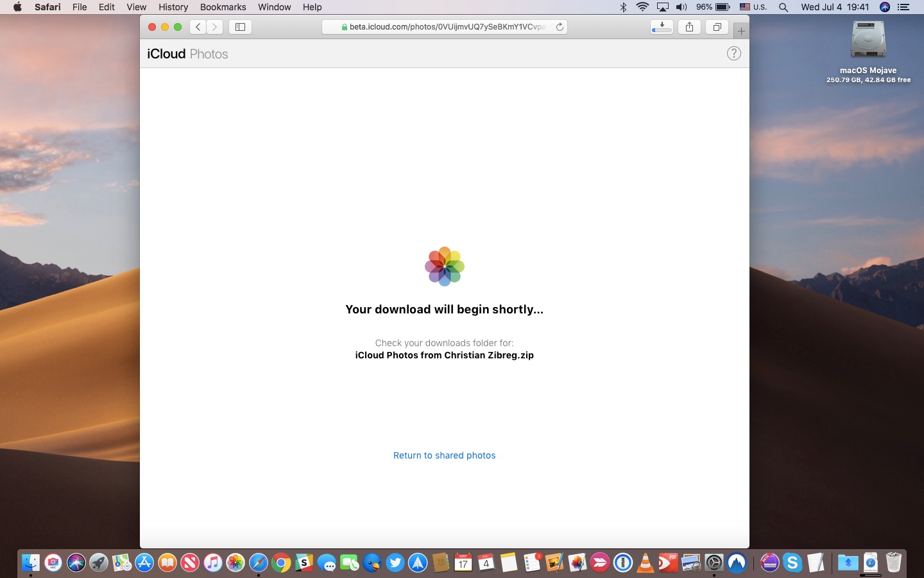The height and width of the screenshot is (578, 924).
Task: Click the iCloud Photos flower logo
Action: coord(444,266)
